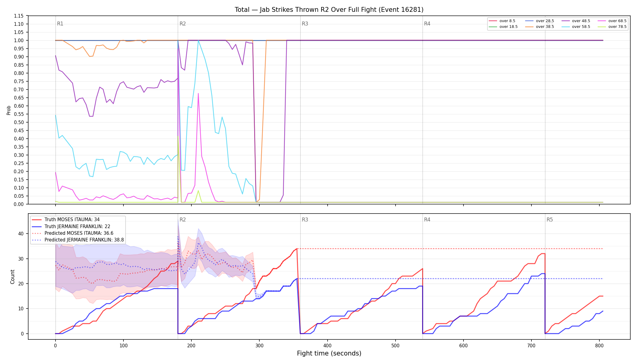637x364 pixels.
Task: Click the R4 round label in the count chart
Action: tap(427, 220)
